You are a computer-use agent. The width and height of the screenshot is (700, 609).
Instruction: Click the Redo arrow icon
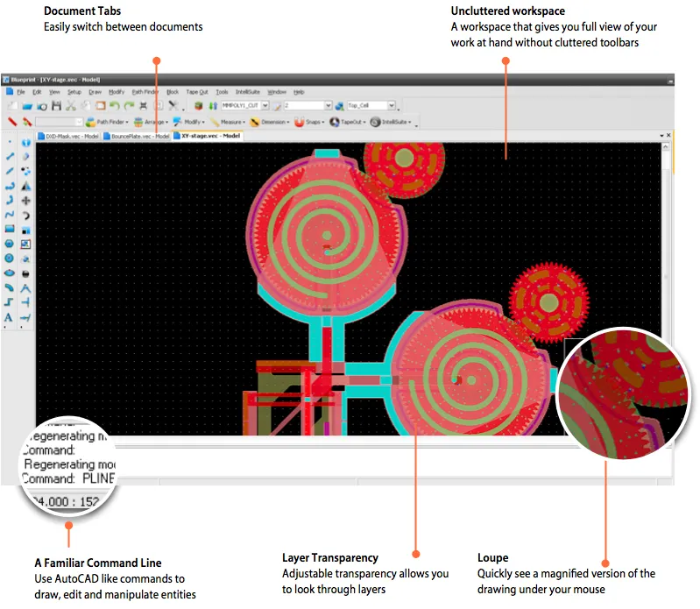tap(130, 106)
